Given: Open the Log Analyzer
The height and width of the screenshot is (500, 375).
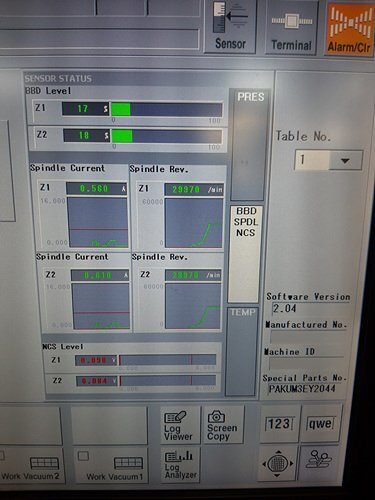Looking at the screenshot, I should 180,464.
